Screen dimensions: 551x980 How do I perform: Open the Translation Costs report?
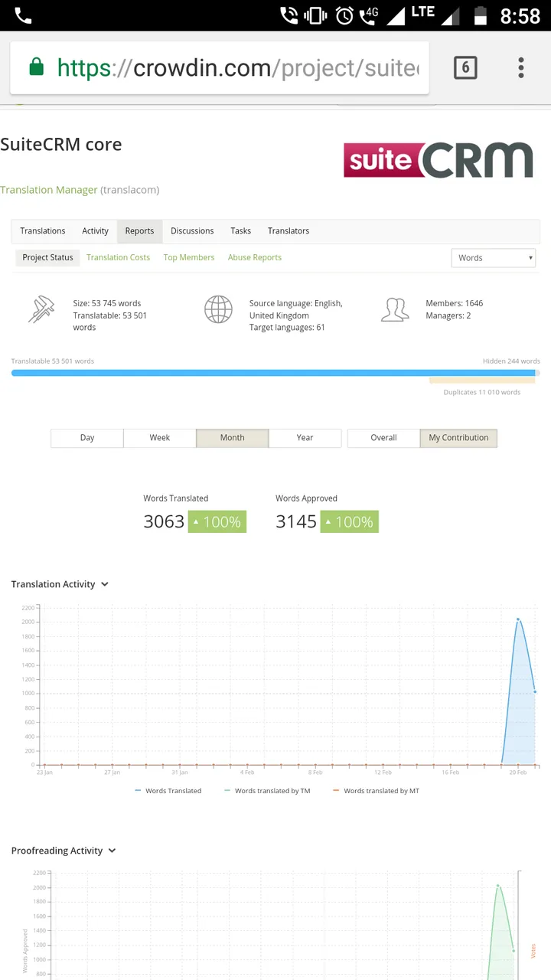118,257
